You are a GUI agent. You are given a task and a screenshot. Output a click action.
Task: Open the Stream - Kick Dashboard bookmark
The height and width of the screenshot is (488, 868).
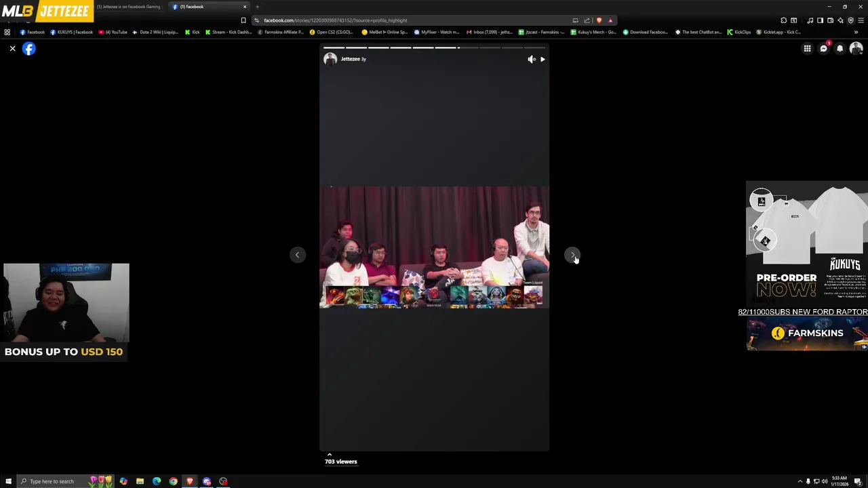(229, 32)
